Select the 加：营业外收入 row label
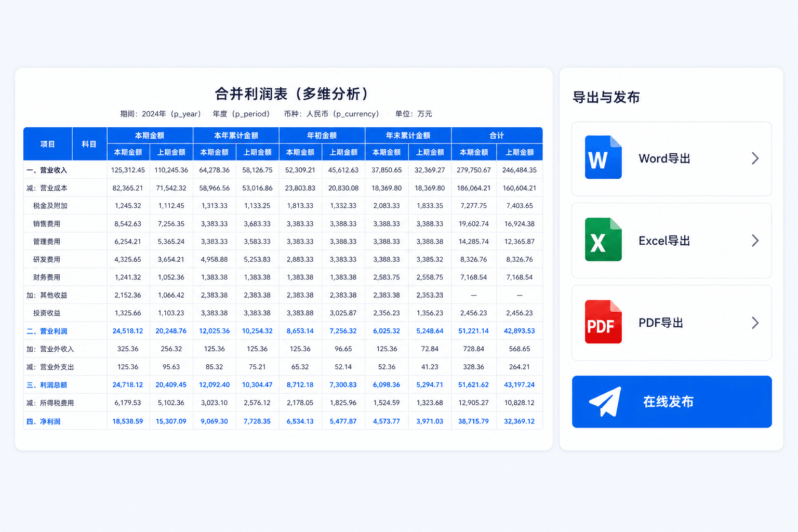 coord(50,349)
